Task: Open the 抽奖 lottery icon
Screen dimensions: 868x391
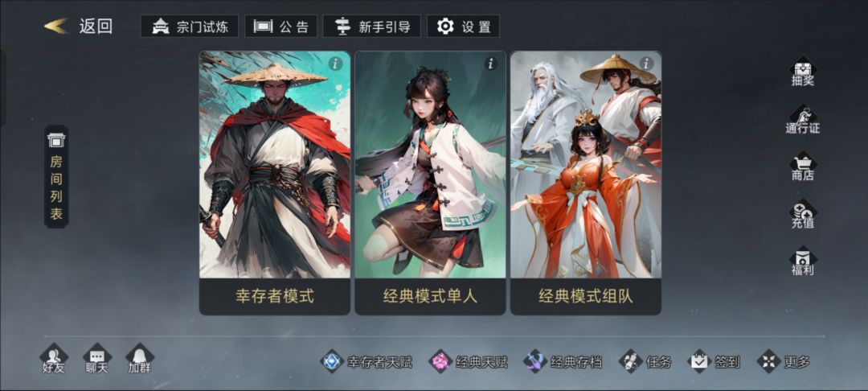Action: tap(802, 72)
